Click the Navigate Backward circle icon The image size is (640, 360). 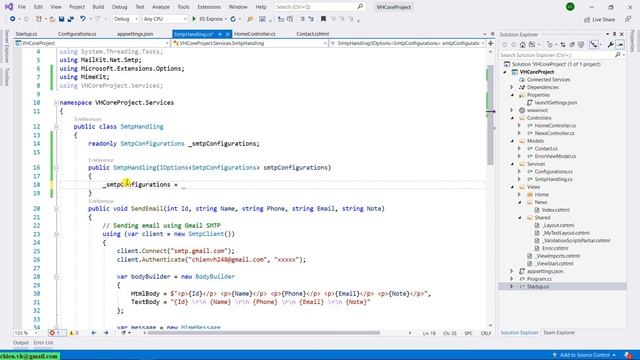13,19
